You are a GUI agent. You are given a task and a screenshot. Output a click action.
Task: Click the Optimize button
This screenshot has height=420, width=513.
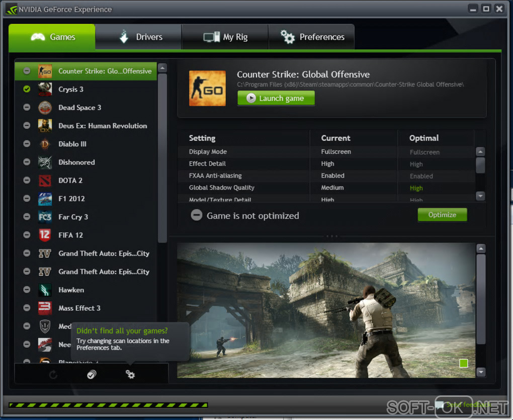pos(442,215)
